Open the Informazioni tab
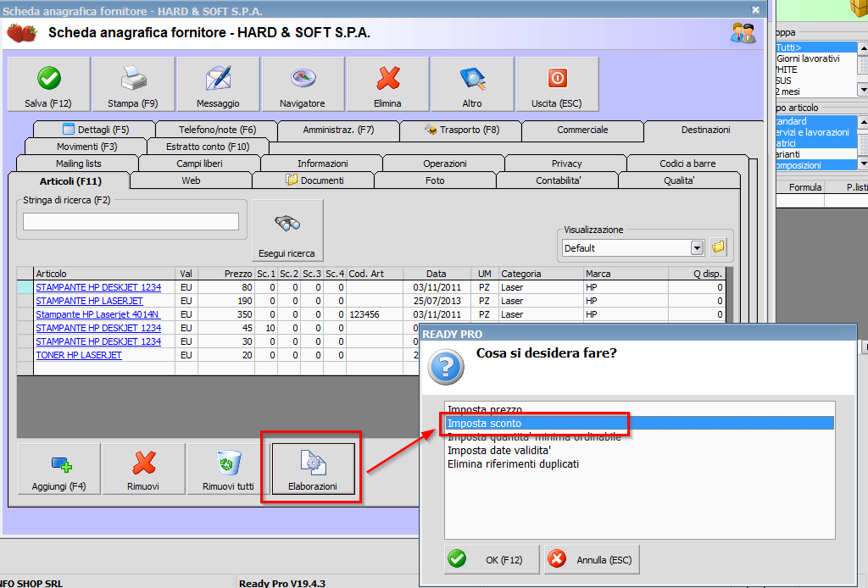The width and height of the screenshot is (868, 588). coord(322,164)
